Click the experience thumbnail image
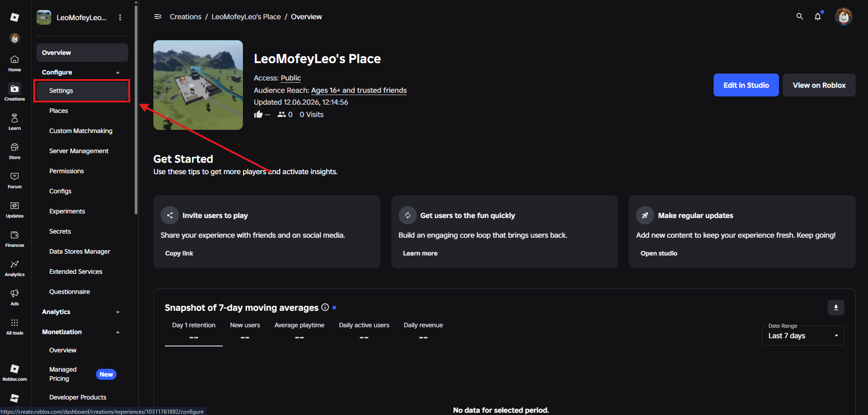This screenshot has height=415, width=868. (198, 85)
